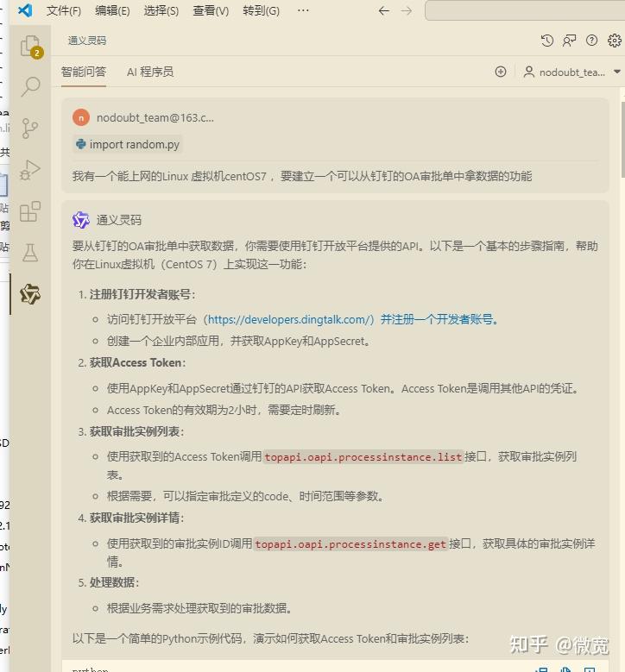Open the 通义灵码 settings gear
This screenshot has width=625, height=672.
(x=615, y=41)
